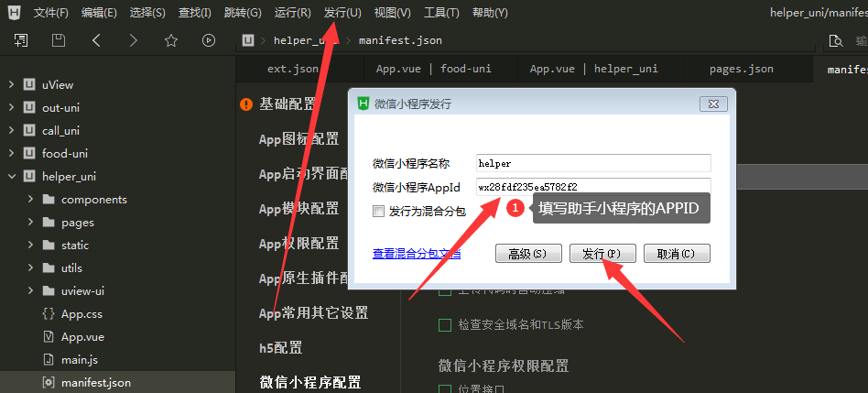Click the file search icon at top right
Screen dimensions: 868x393
pos(835,40)
